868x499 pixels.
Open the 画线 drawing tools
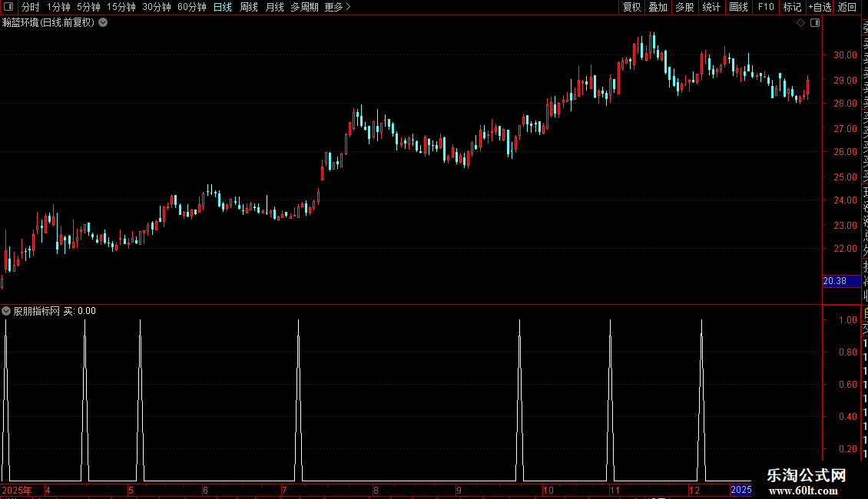tap(738, 7)
